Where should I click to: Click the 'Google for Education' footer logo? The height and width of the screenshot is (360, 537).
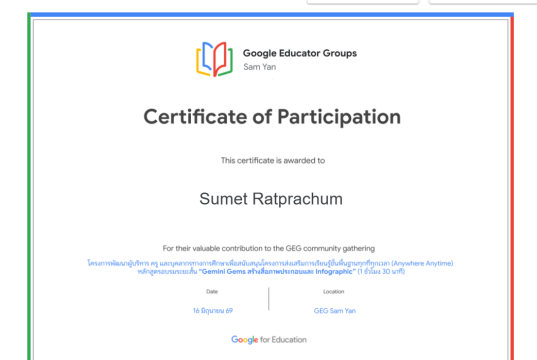[269, 340]
